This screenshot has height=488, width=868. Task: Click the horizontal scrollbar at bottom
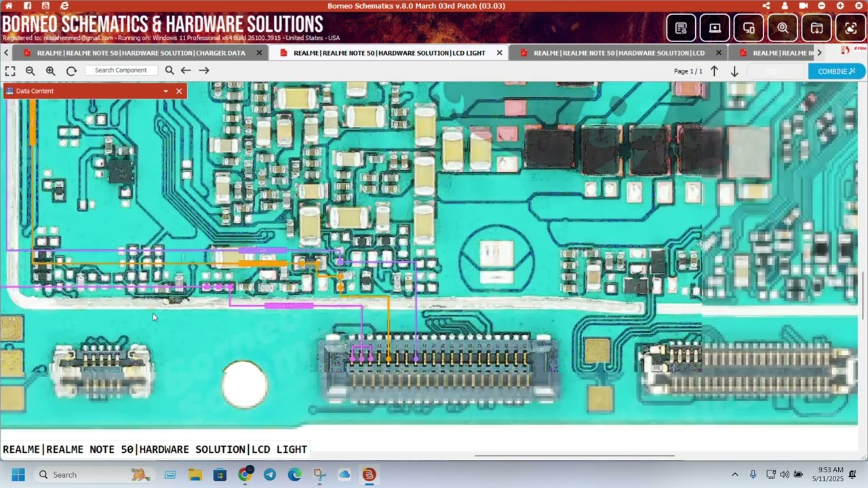(574, 456)
